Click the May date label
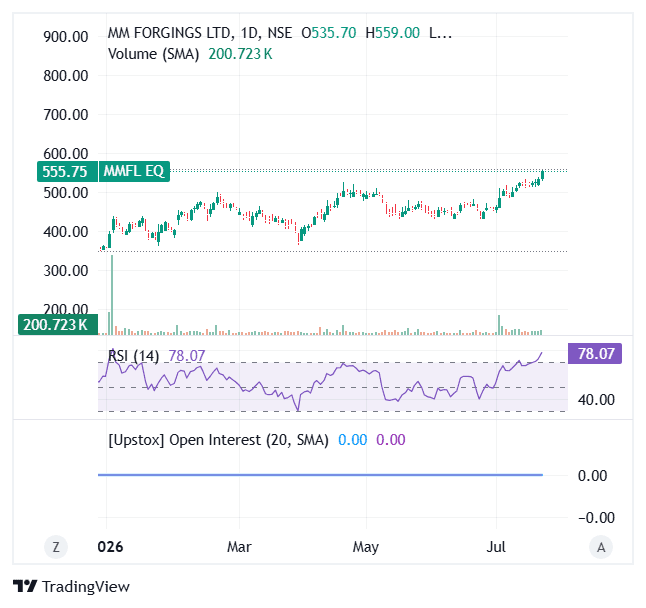 tap(365, 547)
